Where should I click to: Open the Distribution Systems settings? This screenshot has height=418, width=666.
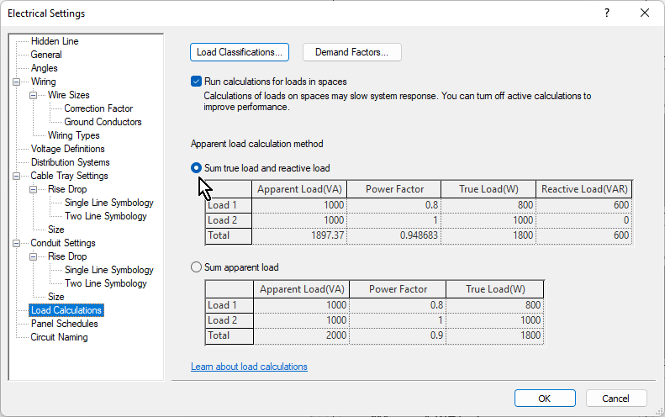(x=70, y=162)
